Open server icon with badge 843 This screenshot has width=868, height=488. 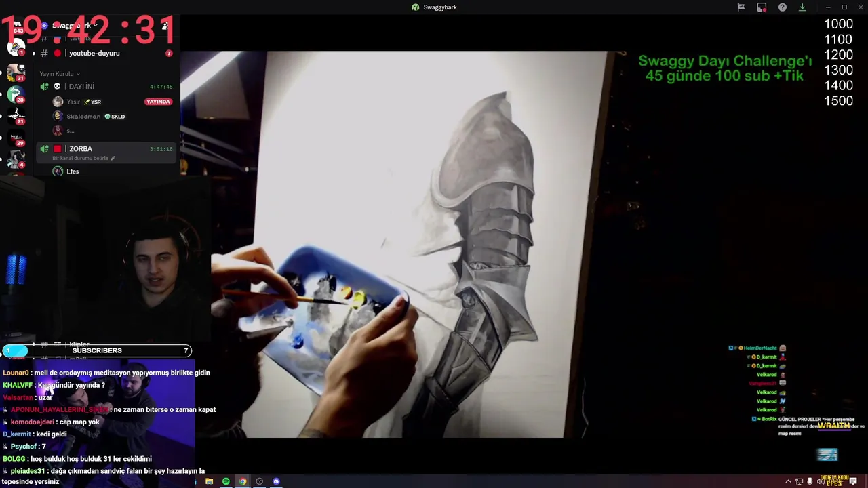[16, 26]
